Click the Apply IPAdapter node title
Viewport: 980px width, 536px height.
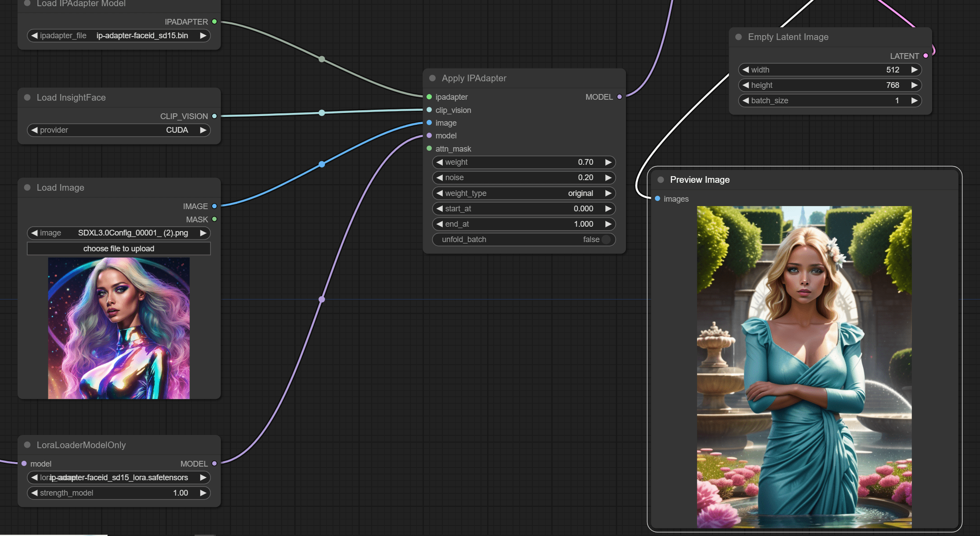[x=474, y=78]
